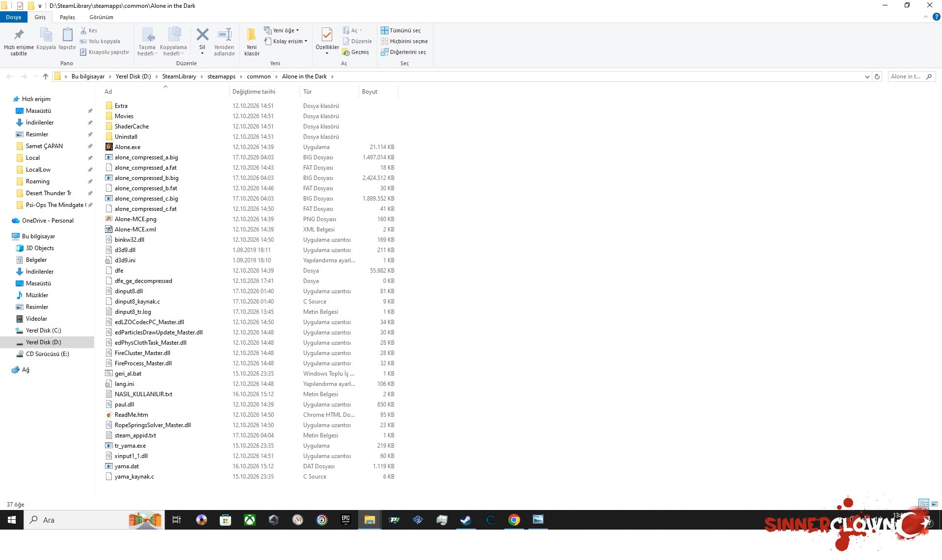Switch to the Paylaş tab

pos(67,17)
